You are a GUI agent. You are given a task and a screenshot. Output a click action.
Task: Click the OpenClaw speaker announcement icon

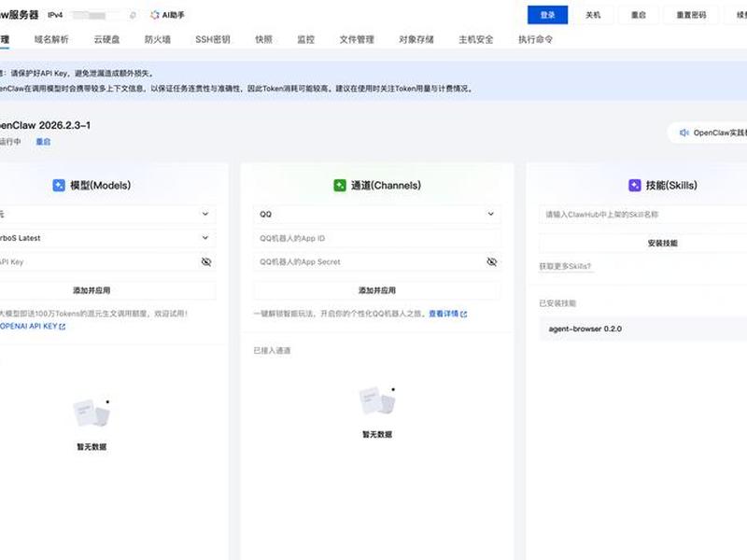pyautogui.click(x=684, y=133)
